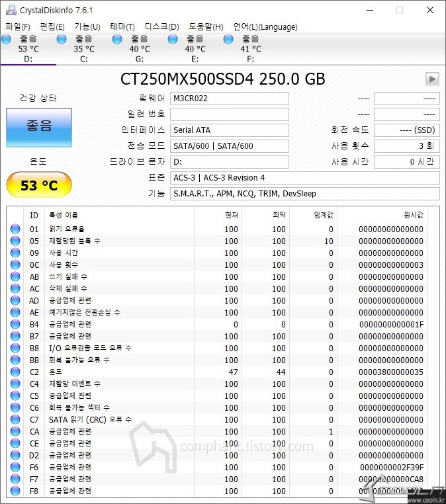
Task: Click the ID column header
Action: point(34,215)
